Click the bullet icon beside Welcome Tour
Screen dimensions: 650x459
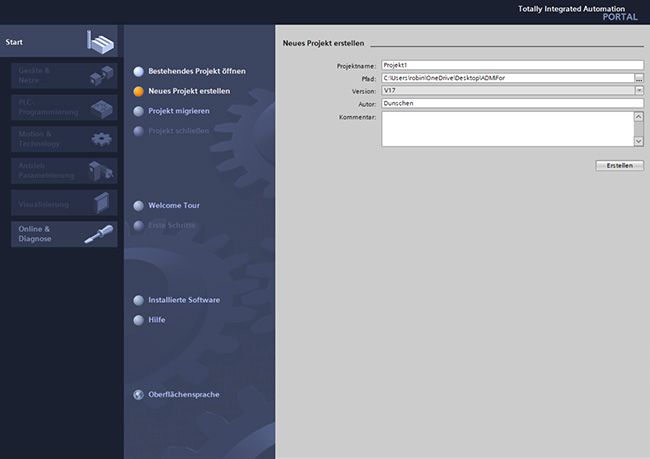[139, 206]
